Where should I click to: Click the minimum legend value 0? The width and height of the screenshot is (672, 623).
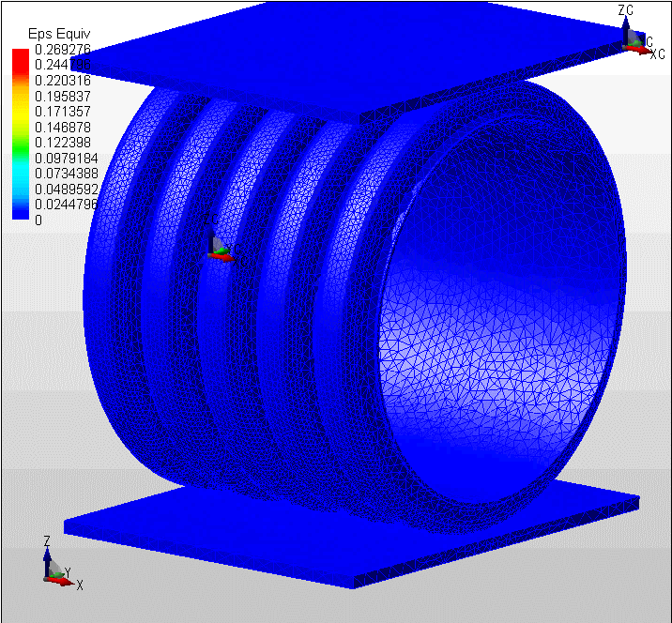38,220
